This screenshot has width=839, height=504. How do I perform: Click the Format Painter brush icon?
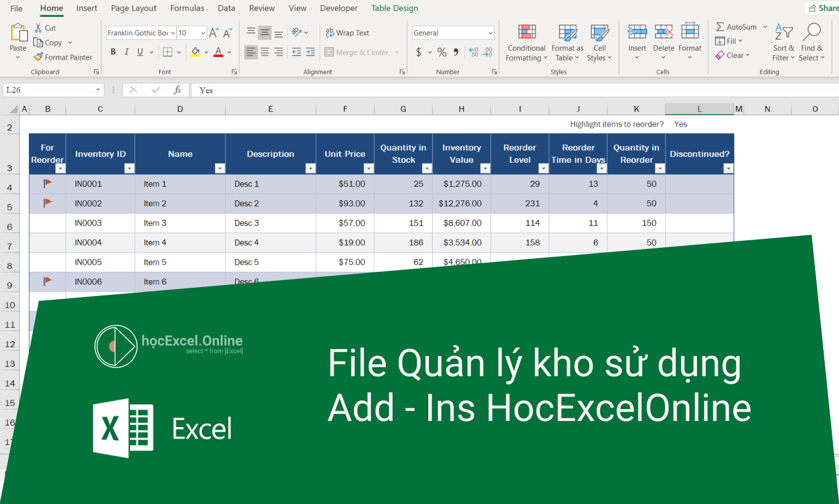tap(38, 57)
